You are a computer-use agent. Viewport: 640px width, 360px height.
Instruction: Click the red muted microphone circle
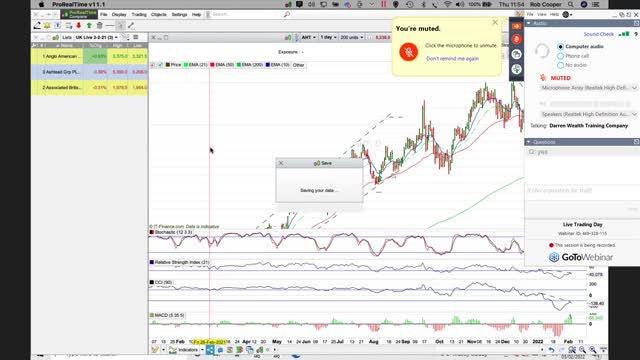click(x=409, y=52)
